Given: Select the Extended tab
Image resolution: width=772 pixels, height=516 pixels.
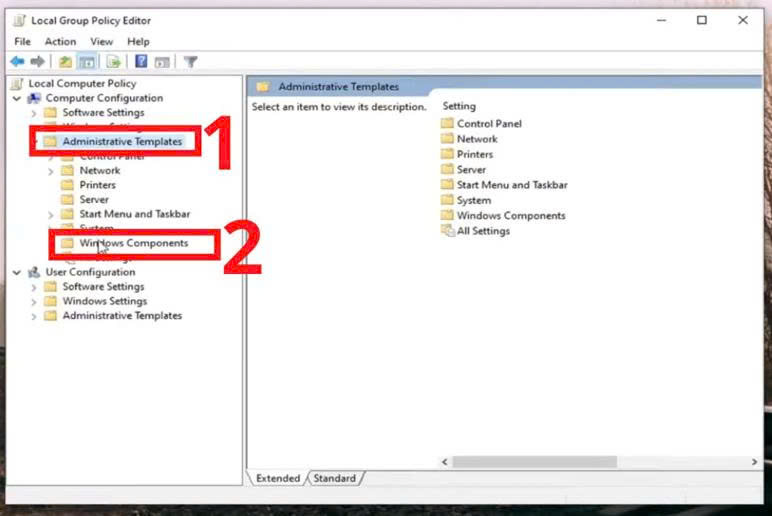Looking at the screenshot, I should 277,479.
